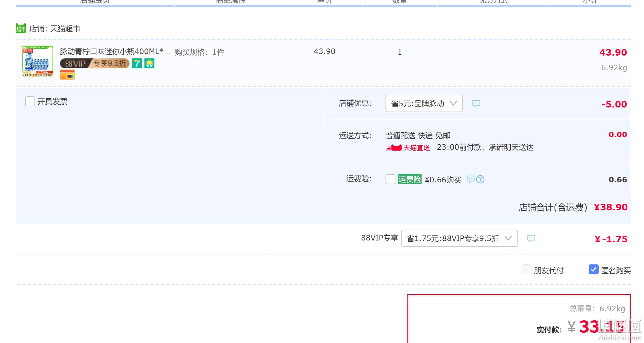Image resolution: width=644 pixels, height=343 pixels.
Task: Click the -5.00 discount amount
Action: [x=614, y=104]
